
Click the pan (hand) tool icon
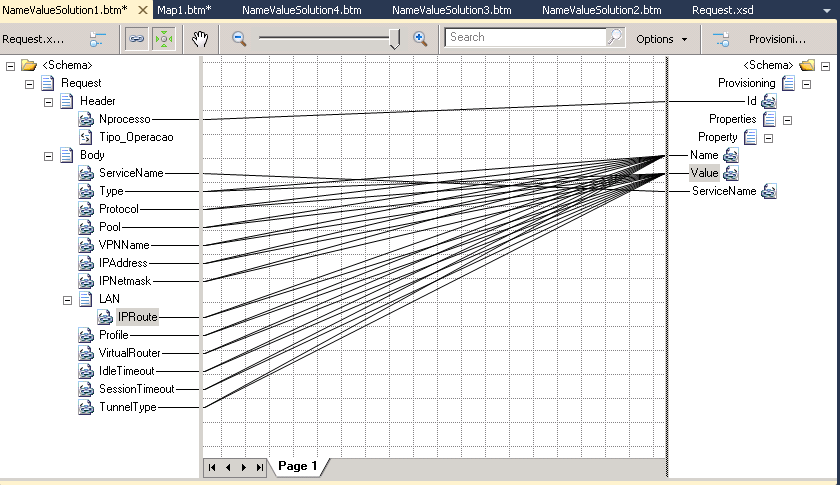click(201, 39)
